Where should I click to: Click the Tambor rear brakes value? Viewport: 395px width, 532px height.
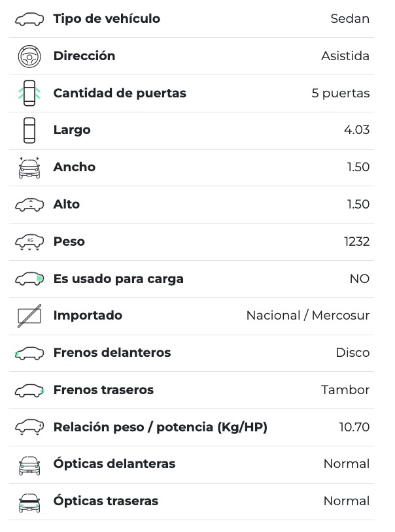pyautogui.click(x=345, y=390)
